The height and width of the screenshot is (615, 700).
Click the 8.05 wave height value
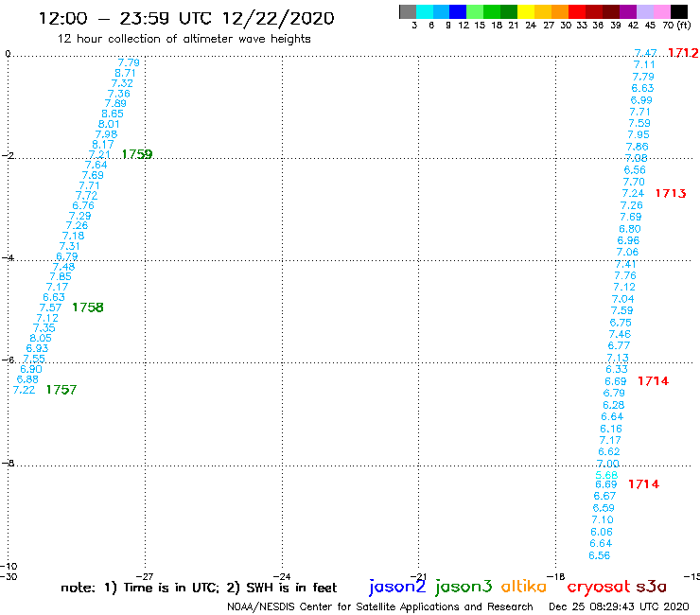click(41, 339)
